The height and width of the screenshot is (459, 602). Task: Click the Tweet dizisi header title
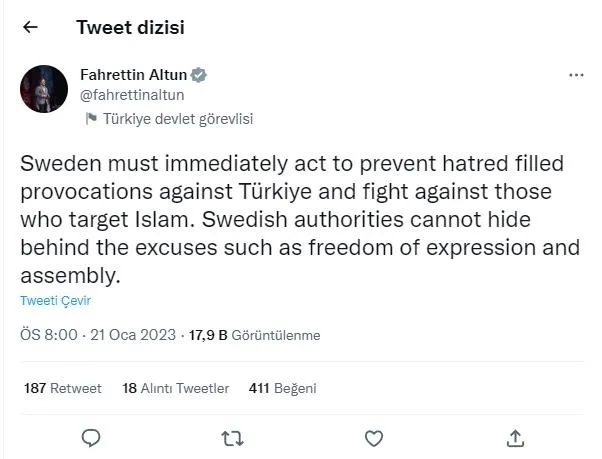pyautogui.click(x=130, y=28)
